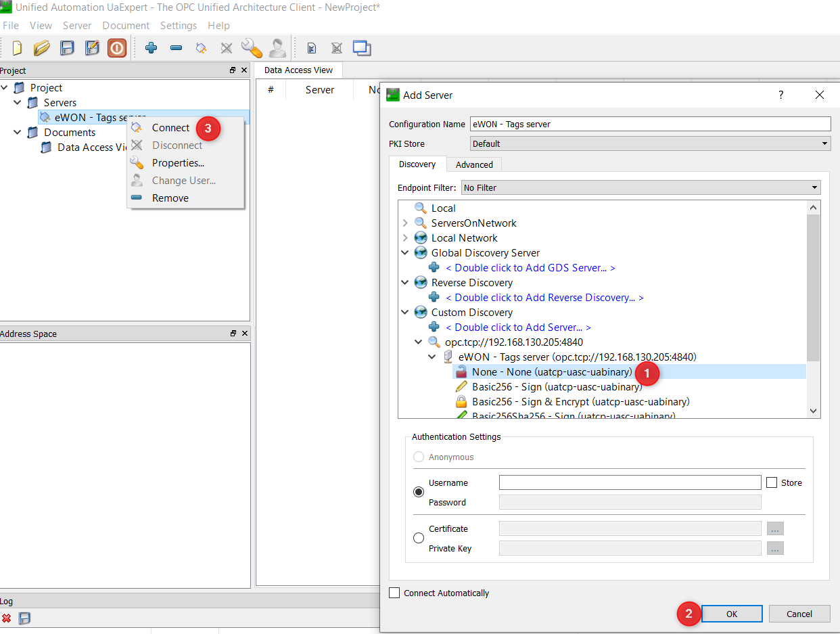
Task: Collapse the opc.tcp://192.168.130.205:4840 node
Action: (419, 342)
